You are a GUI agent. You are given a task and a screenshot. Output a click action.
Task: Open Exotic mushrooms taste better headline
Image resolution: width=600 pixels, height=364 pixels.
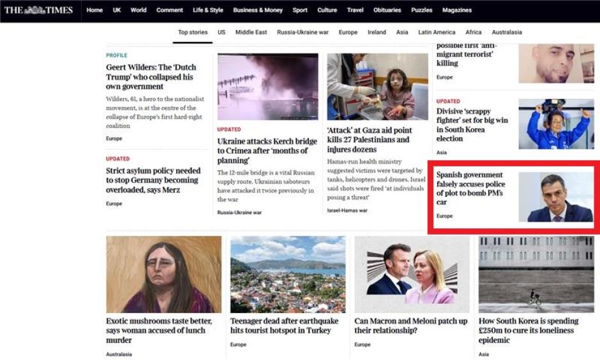point(159,330)
